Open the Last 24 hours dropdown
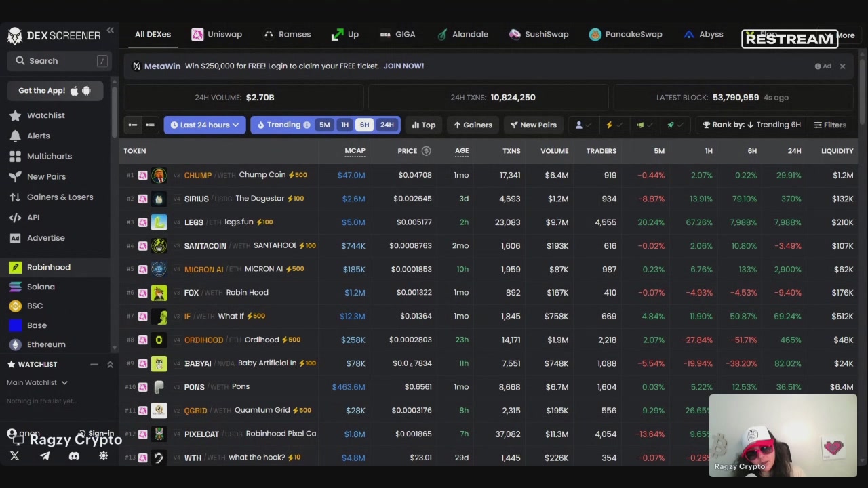 pyautogui.click(x=205, y=125)
